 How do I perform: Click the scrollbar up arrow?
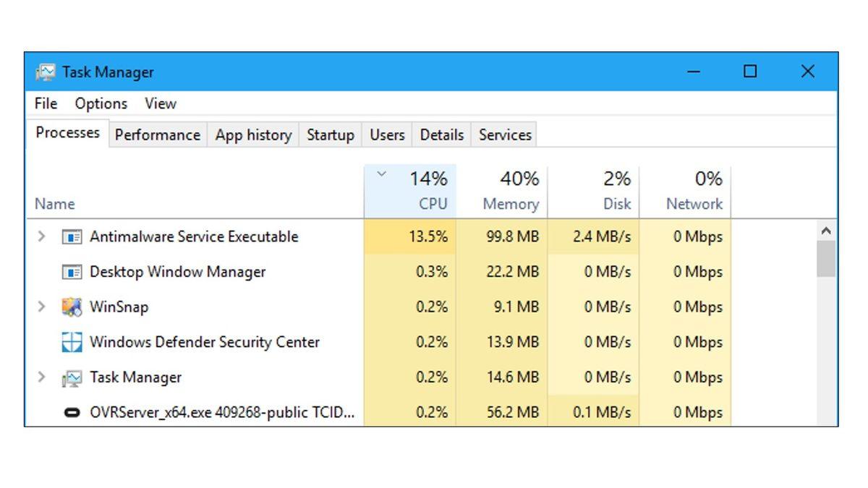click(x=825, y=230)
